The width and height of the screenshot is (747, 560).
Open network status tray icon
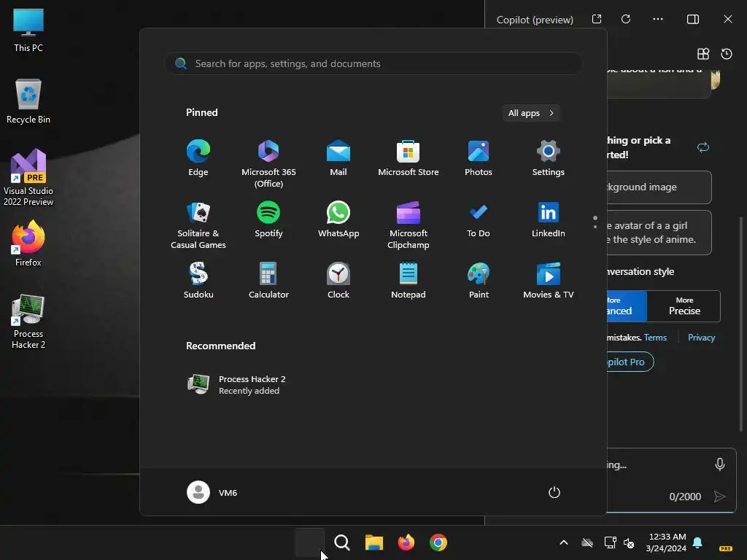611,542
